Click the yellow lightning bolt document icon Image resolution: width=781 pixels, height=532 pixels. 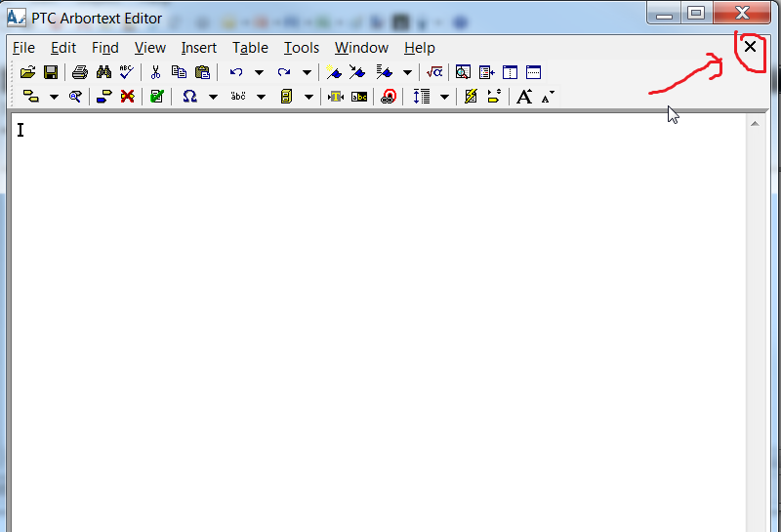click(x=471, y=96)
